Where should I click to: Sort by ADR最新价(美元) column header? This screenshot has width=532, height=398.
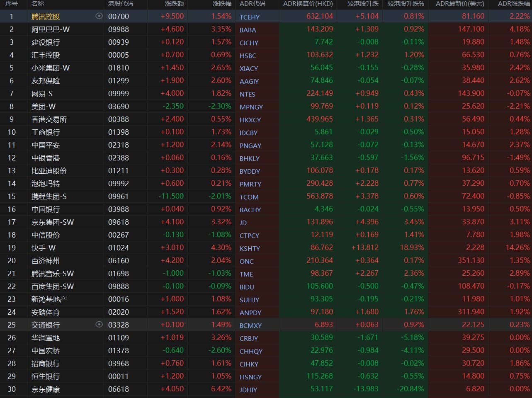point(460,4)
